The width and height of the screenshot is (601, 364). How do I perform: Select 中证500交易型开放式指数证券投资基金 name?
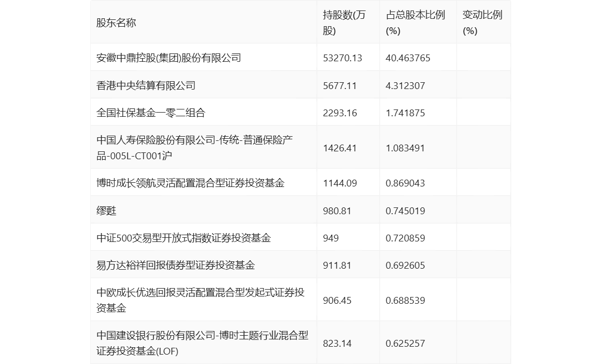point(183,238)
